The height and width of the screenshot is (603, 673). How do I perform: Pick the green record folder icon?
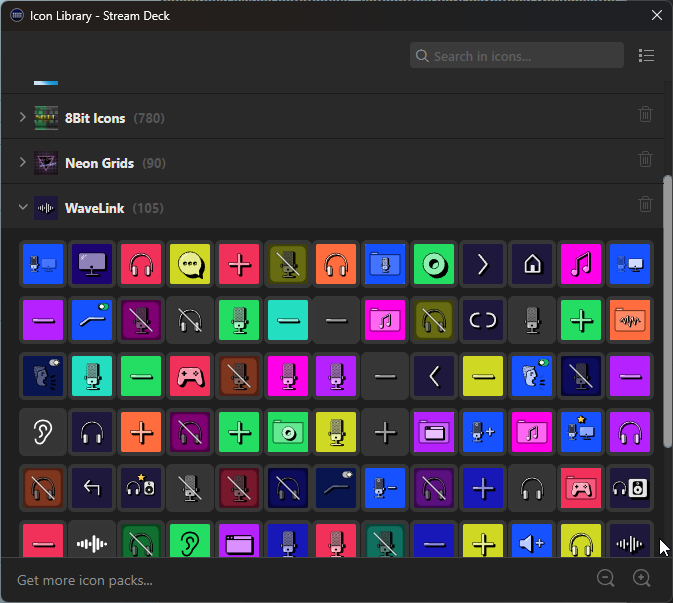(288, 432)
